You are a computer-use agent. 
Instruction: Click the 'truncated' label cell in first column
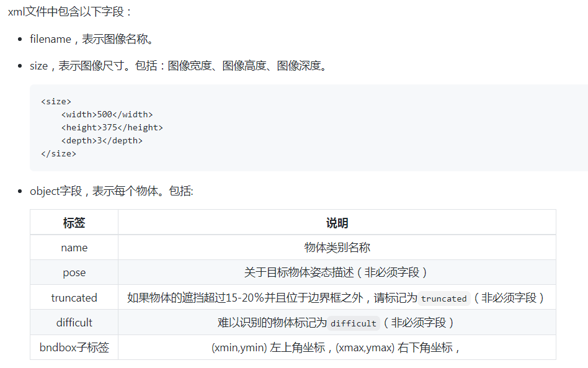pos(74,298)
